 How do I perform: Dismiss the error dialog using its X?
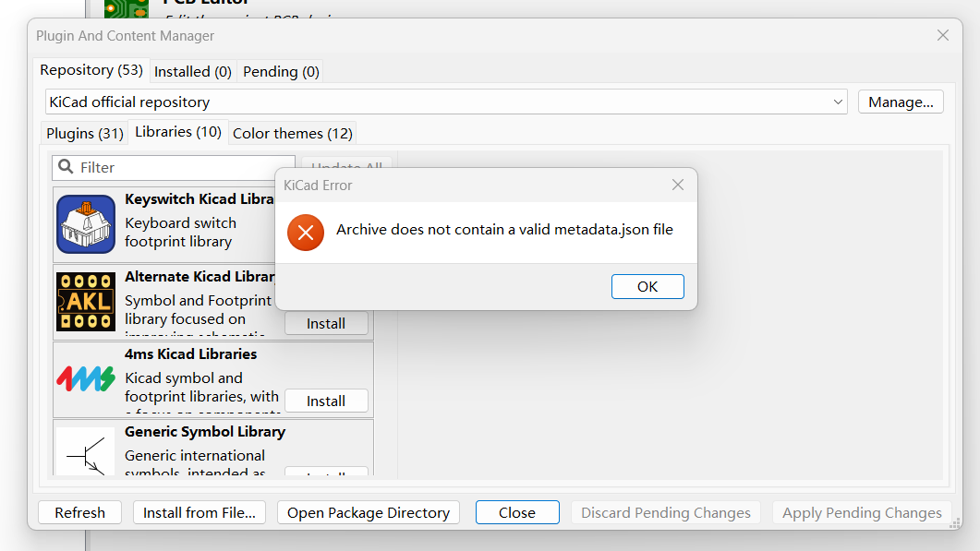678,185
